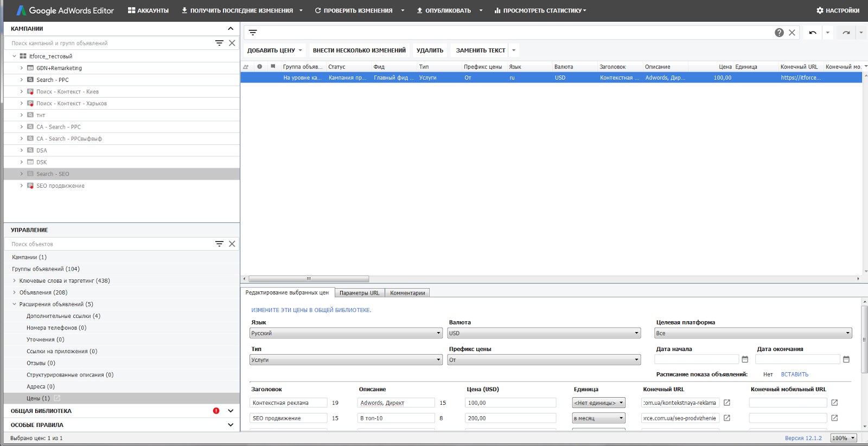Expand Ключевые слова и таргетинг (438)
The height and width of the screenshot is (446, 868).
(x=15, y=281)
